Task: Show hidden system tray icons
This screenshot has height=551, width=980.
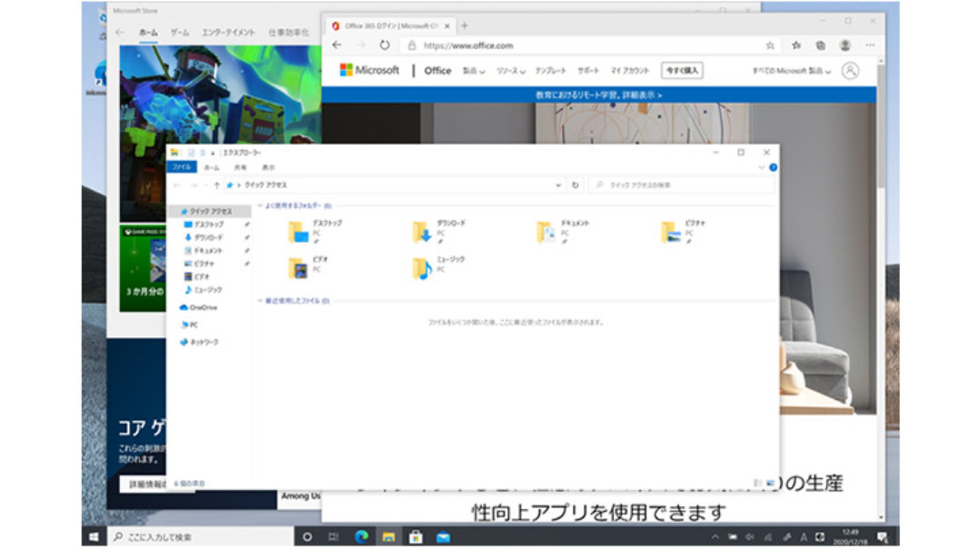Action: pyautogui.click(x=715, y=537)
